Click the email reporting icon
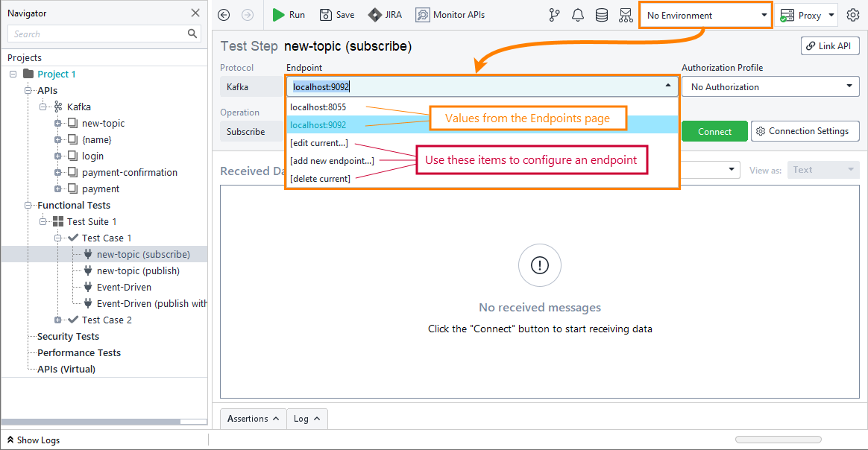Viewport: 868px width, 450px height. (x=626, y=14)
